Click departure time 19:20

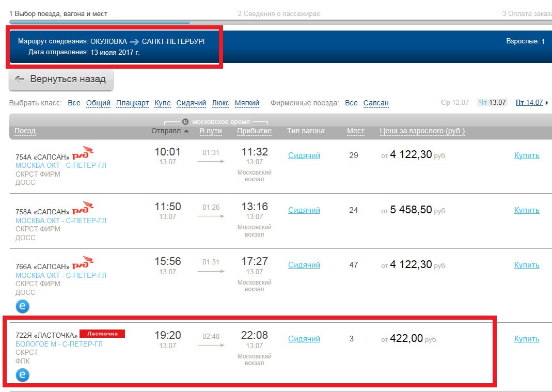click(168, 335)
